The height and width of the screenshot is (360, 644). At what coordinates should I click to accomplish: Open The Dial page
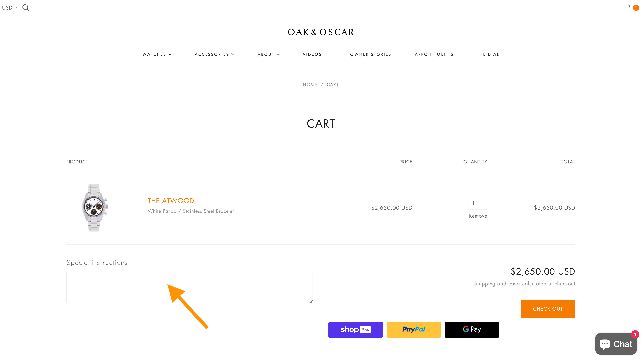[488, 54]
